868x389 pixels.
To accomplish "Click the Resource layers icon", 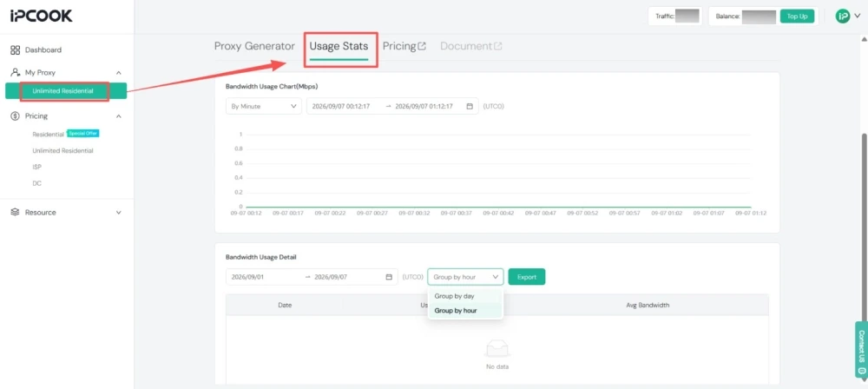I will (16, 212).
